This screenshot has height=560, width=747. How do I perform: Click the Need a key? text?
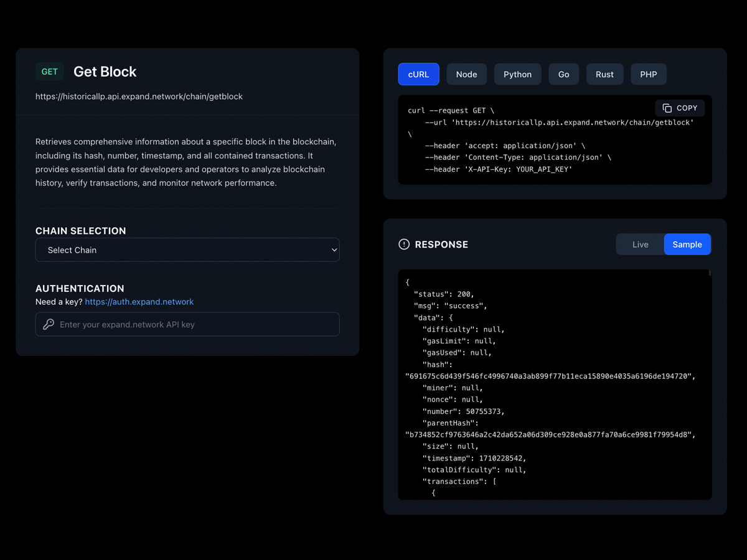coord(59,302)
